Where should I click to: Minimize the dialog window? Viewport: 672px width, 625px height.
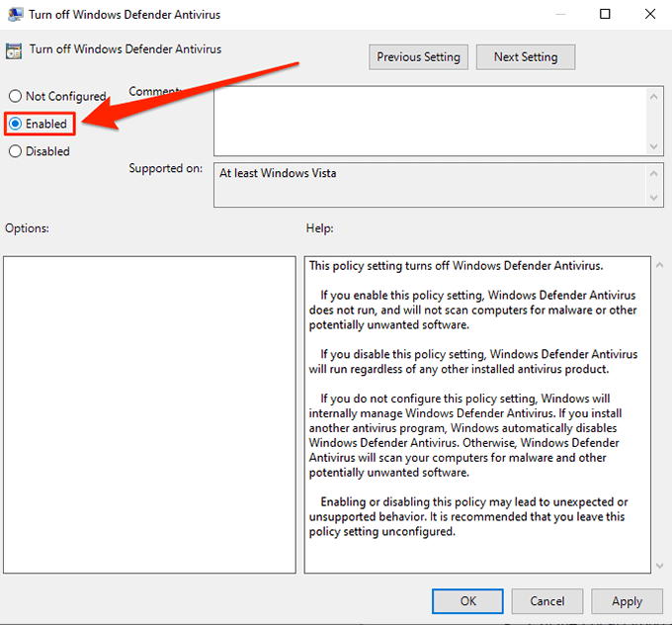click(560, 14)
